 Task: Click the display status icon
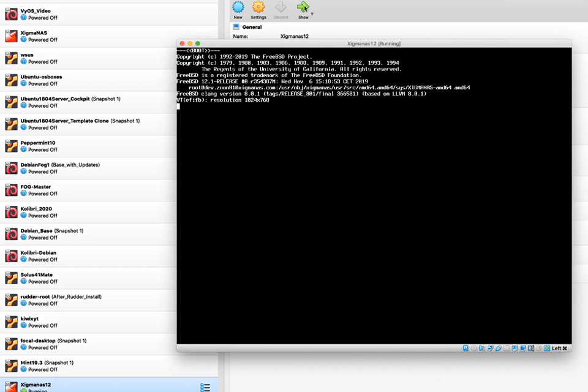coord(514,348)
